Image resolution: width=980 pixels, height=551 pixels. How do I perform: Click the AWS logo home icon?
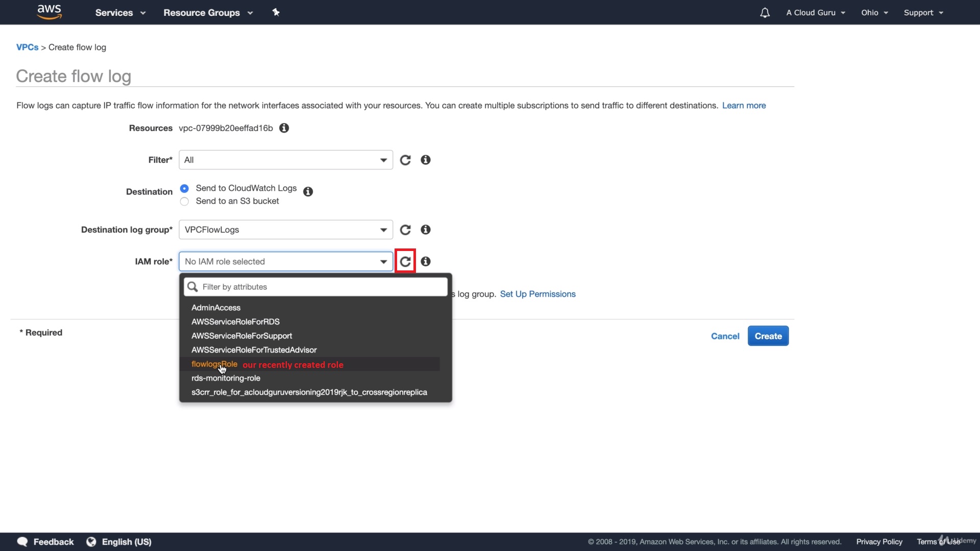click(50, 12)
